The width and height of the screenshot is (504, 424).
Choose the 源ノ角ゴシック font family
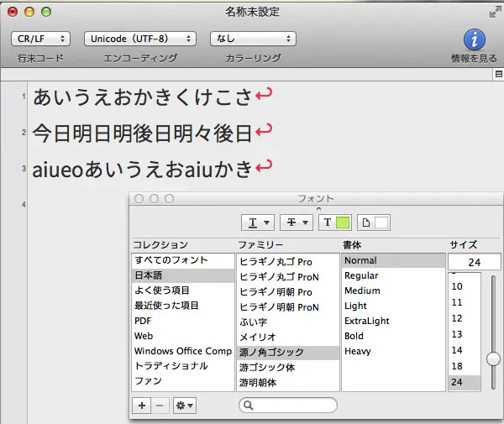click(x=288, y=353)
